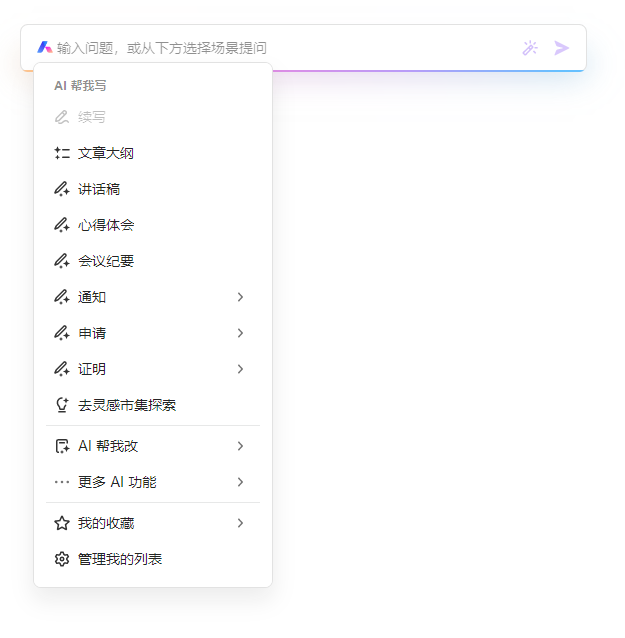Expand the 通知 submenu arrow
Viewport: 625px width, 638px height.
point(240,297)
